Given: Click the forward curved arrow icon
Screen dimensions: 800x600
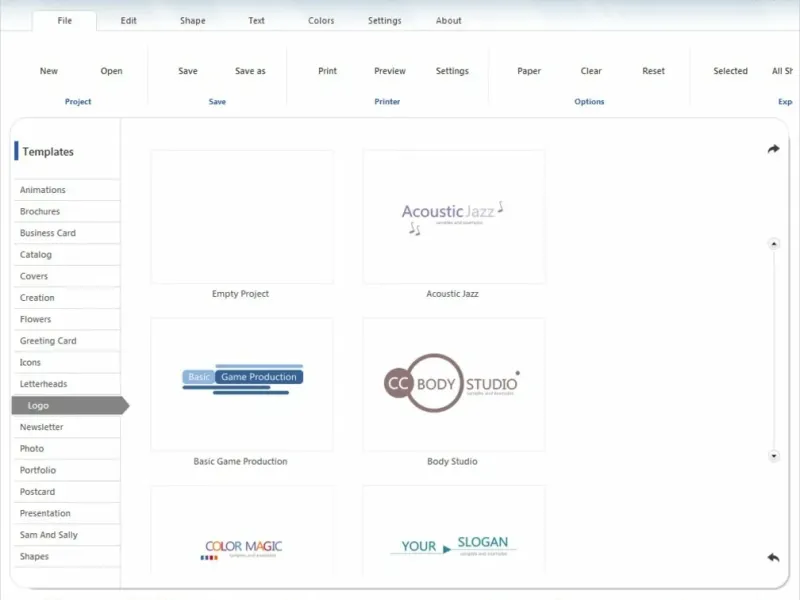Looking at the screenshot, I should point(773,148).
